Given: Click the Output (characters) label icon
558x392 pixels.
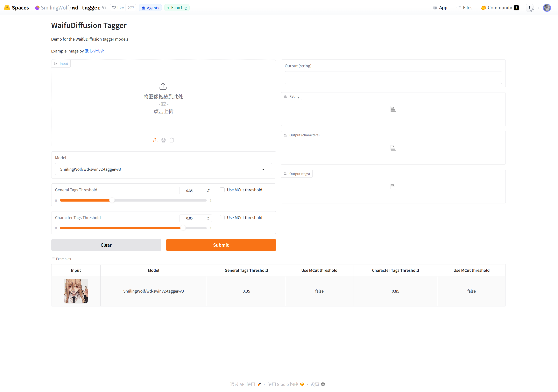Looking at the screenshot, I should point(285,135).
